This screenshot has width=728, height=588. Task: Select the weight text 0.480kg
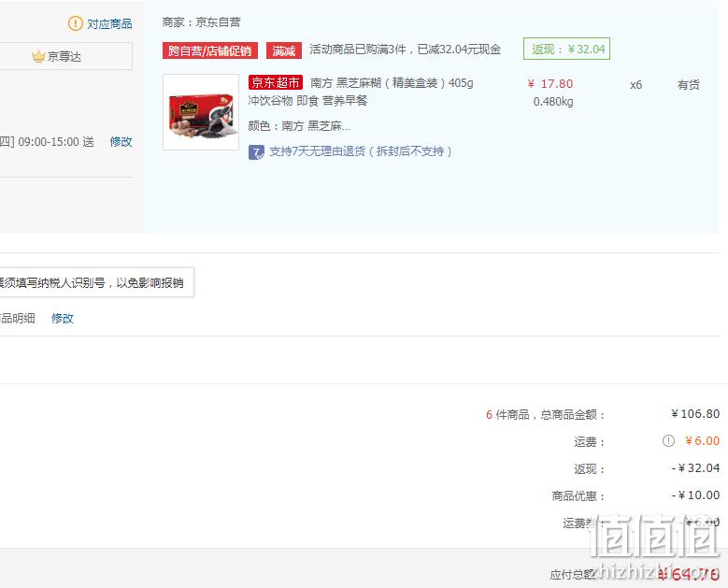tap(553, 102)
